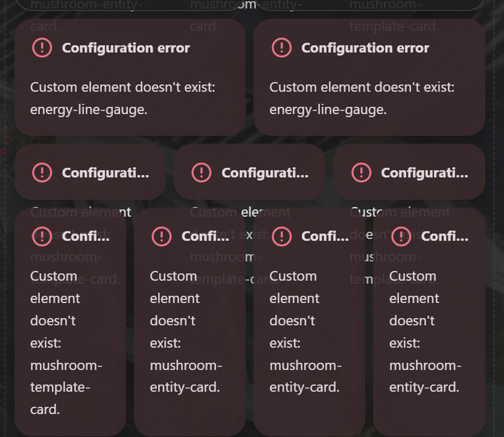This screenshot has width=504, height=437.
Task: Select 'Configuration error' title on left gauge card
Action: [126, 48]
